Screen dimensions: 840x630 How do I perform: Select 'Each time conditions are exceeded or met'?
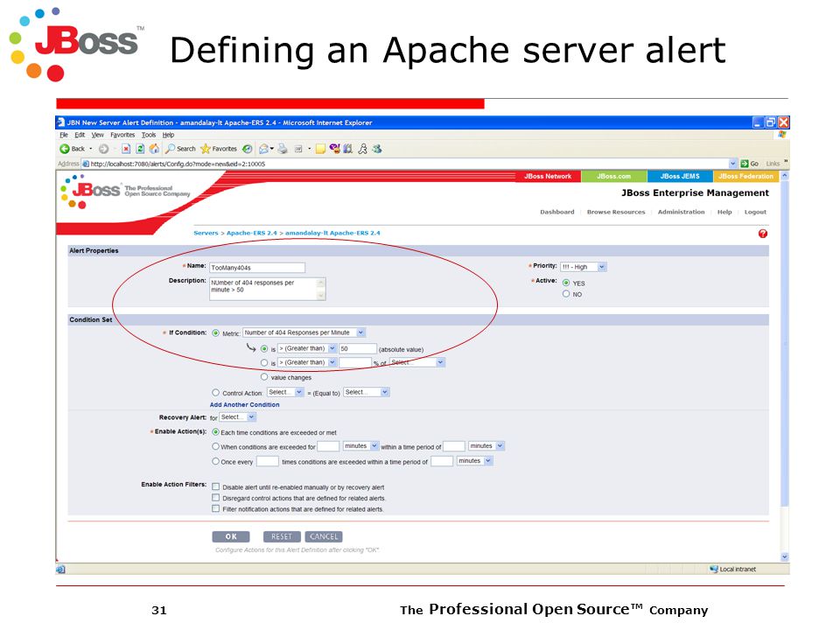(x=216, y=431)
